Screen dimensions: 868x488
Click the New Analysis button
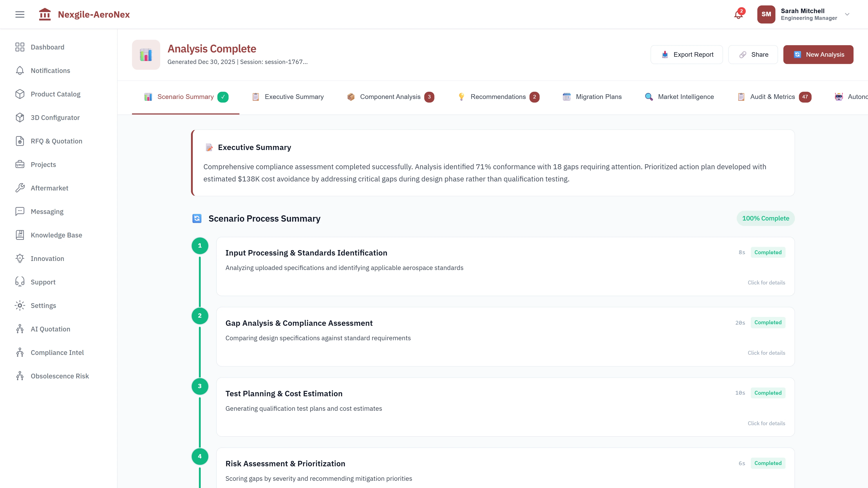[818, 54]
